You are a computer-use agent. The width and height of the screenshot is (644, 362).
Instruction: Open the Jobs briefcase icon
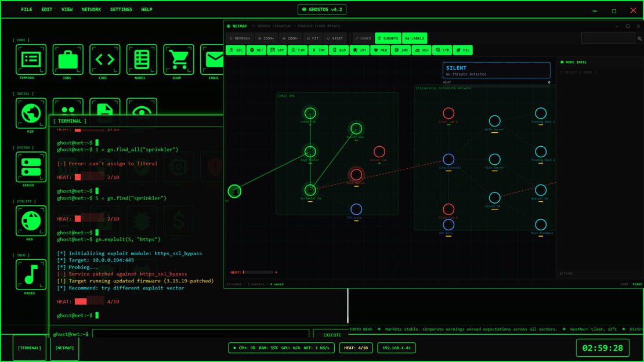(68, 60)
